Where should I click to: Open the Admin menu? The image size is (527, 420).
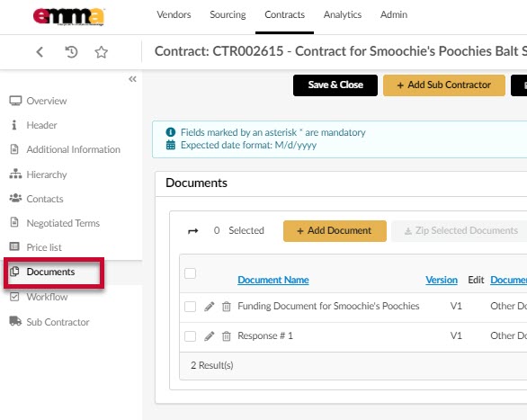394,14
